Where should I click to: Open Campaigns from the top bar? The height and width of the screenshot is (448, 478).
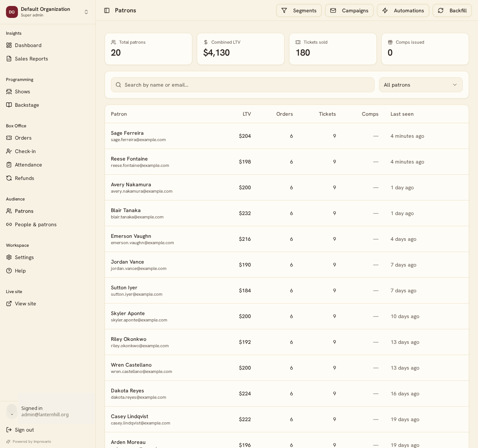pyautogui.click(x=349, y=10)
